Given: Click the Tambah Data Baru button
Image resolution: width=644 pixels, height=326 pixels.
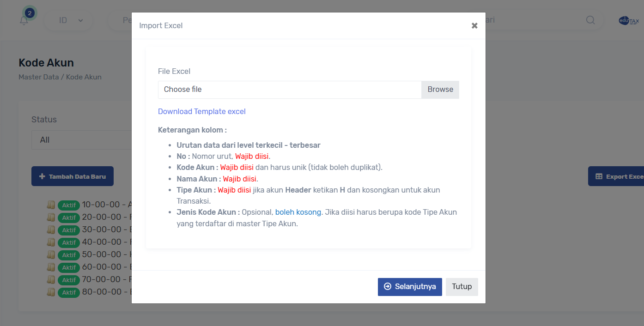Looking at the screenshot, I should pyautogui.click(x=73, y=176).
